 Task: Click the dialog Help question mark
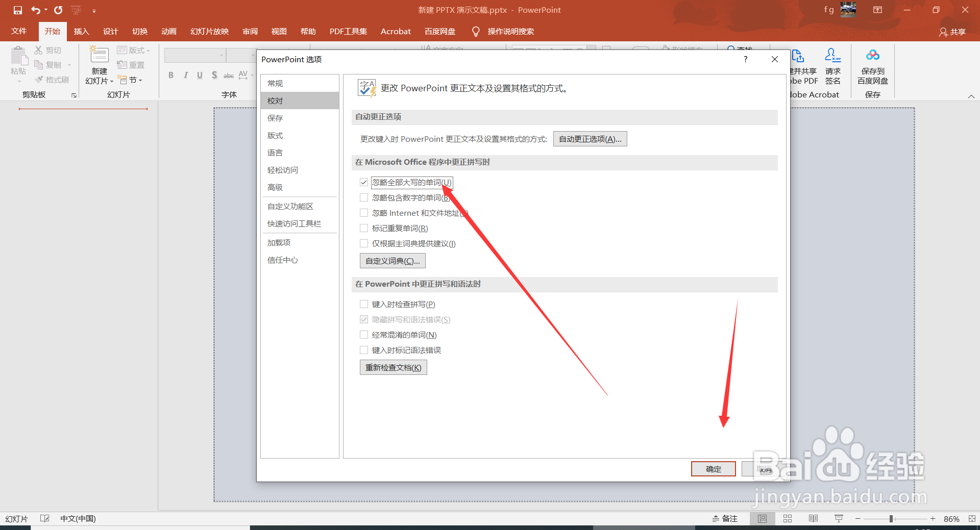click(x=746, y=59)
